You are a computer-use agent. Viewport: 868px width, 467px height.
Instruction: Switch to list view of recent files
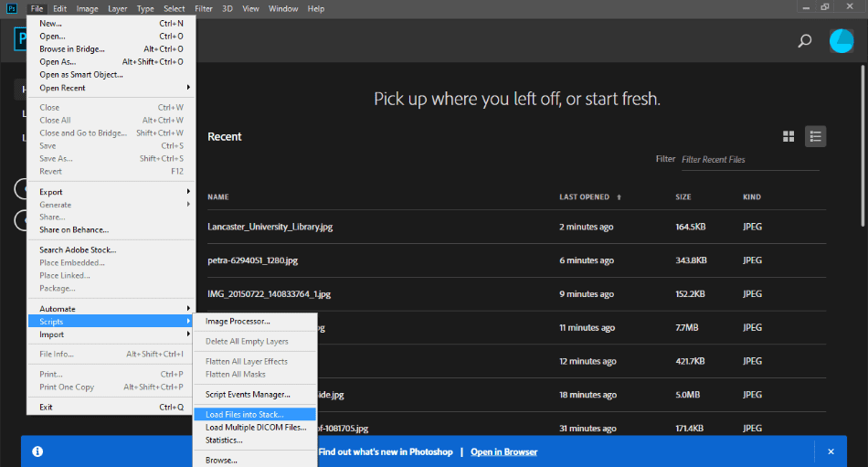pyautogui.click(x=815, y=136)
